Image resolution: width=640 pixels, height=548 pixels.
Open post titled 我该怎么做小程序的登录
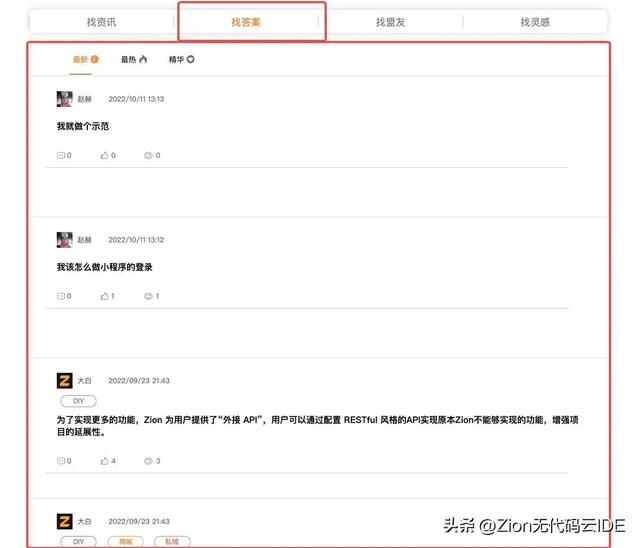(x=104, y=267)
